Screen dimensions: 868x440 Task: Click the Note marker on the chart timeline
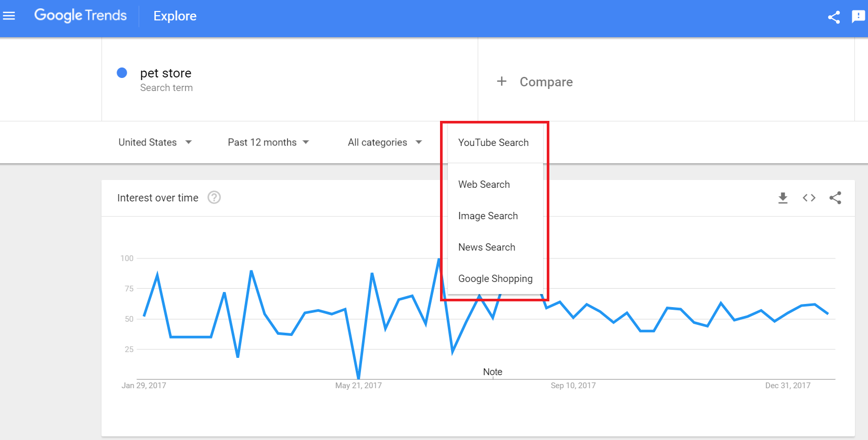492,371
